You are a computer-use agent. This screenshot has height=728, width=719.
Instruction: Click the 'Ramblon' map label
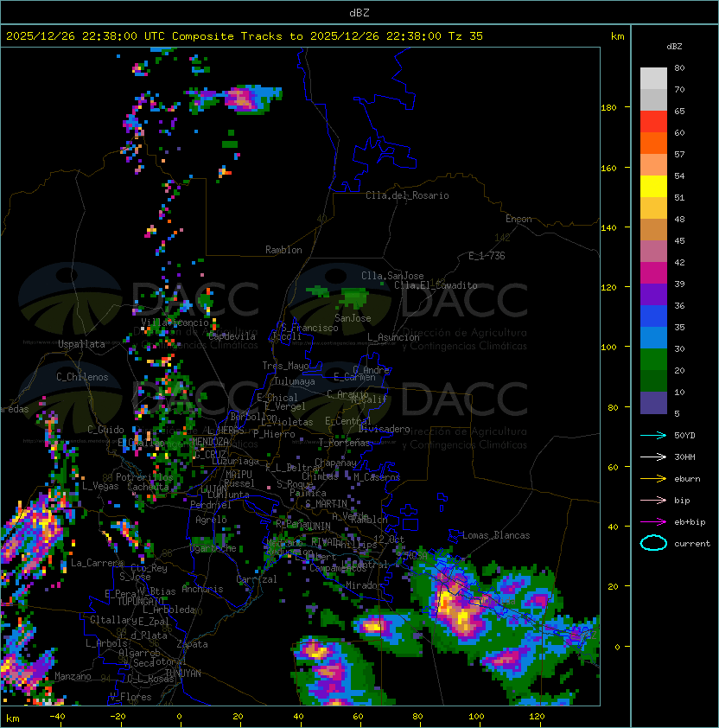[x=283, y=250]
